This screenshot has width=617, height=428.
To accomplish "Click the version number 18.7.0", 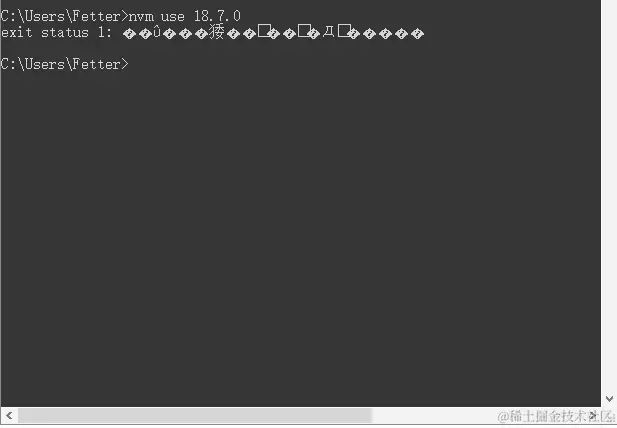I will coord(217,16).
